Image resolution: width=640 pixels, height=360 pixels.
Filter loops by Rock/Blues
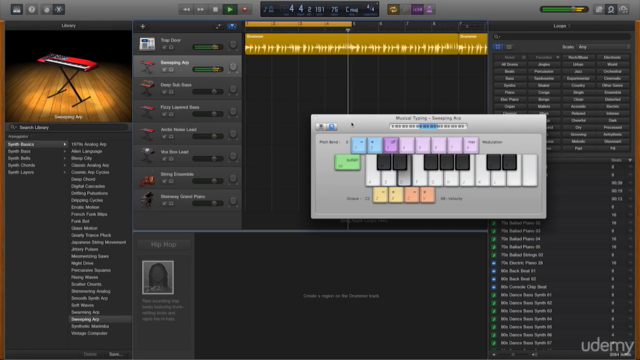point(578,58)
